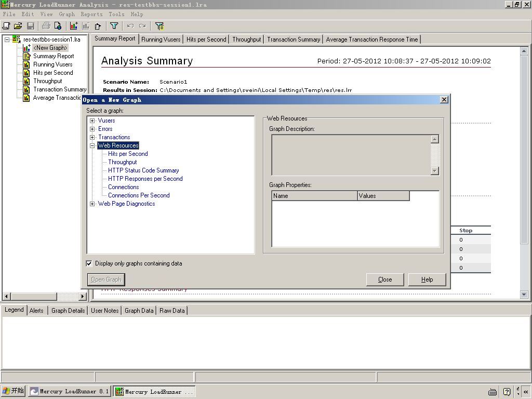Click the Mercury LoadRunner Analysis title bar icon
This screenshot has height=399, width=532.
[5, 4]
